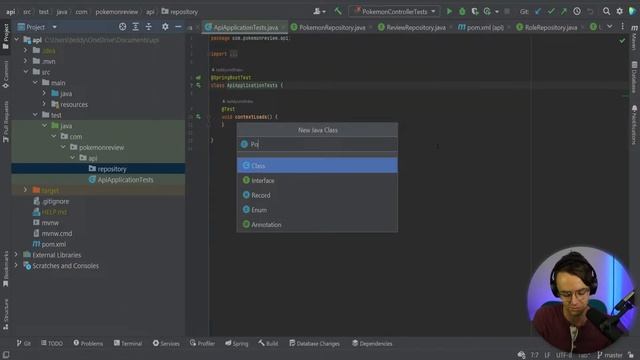The image size is (640, 360).
Task: Open Project panel options gear
Action: [x=165, y=27]
